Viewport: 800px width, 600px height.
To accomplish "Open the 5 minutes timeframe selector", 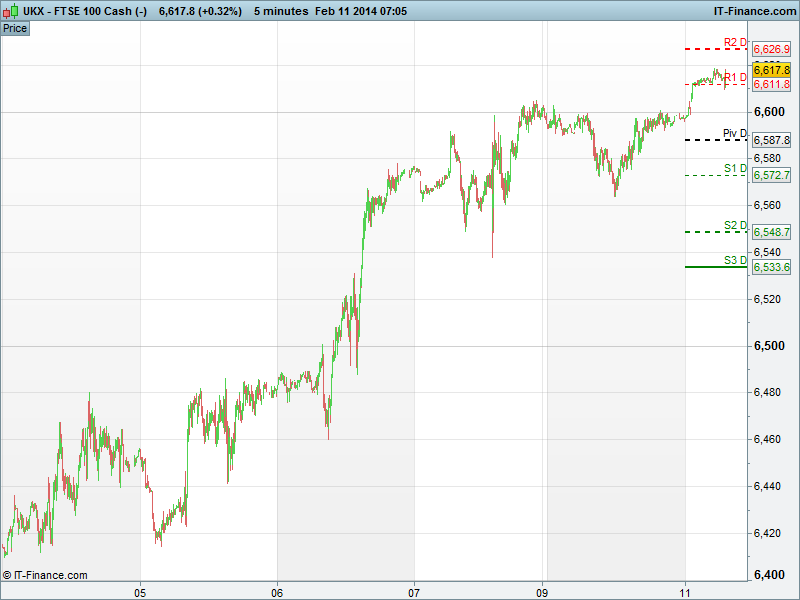I will (282, 10).
